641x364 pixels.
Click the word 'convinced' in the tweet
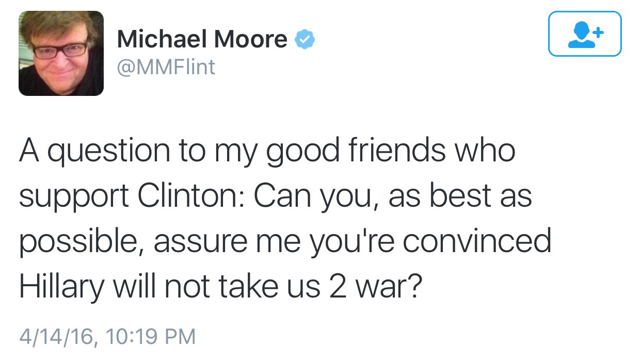(477, 241)
